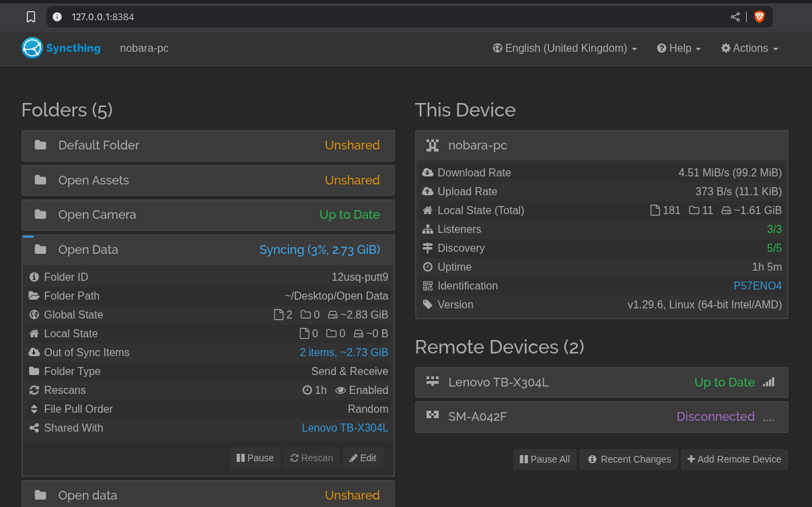
Task: Click the 4.51 MiB/s download rate value
Action: tap(730, 172)
